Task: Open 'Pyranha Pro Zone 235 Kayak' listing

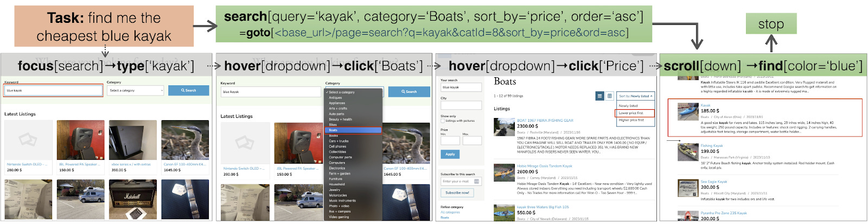Action: [724, 213]
